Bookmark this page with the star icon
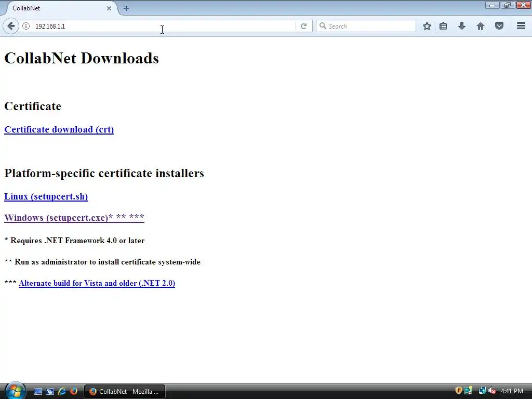The width and height of the screenshot is (532, 399). click(427, 26)
